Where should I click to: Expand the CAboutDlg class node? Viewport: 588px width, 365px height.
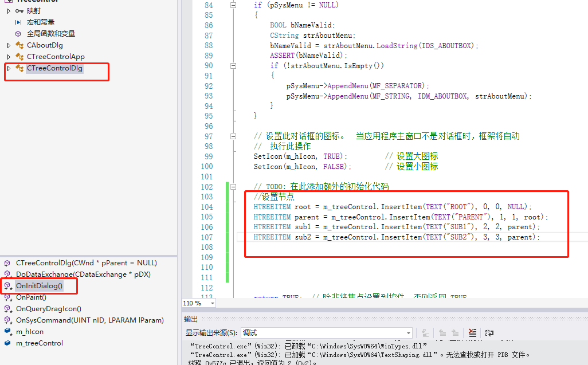9,45
